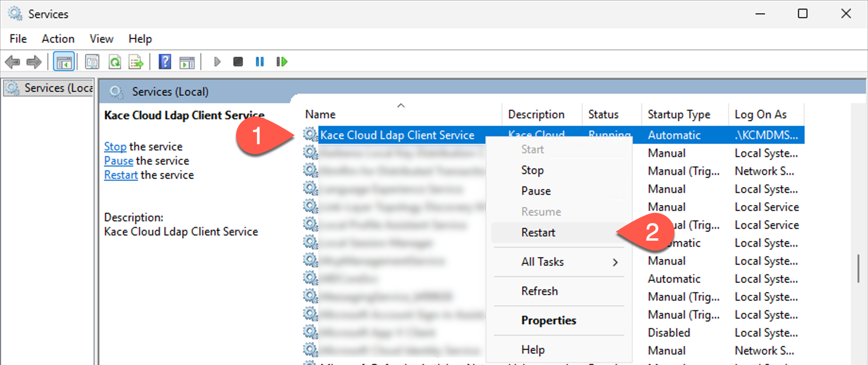Select the Kace Cloud Ldap Client Service row
868x365 pixels.
(x=553, y=135)
